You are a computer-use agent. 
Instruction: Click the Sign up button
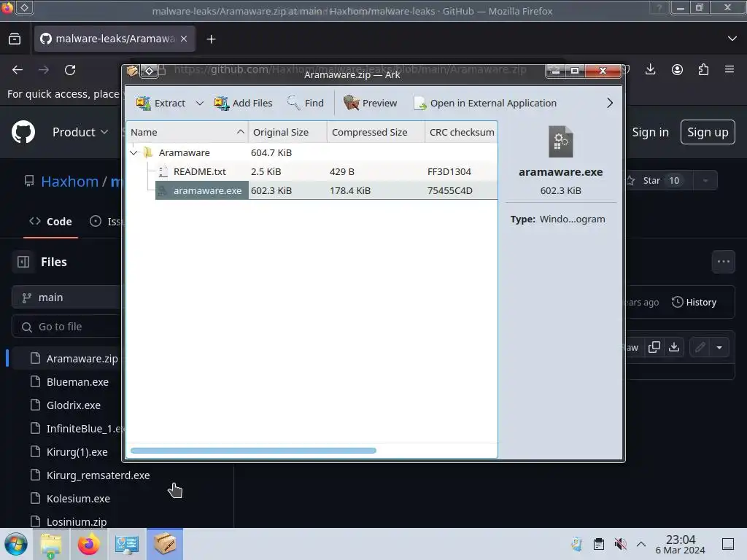point(708,132)
